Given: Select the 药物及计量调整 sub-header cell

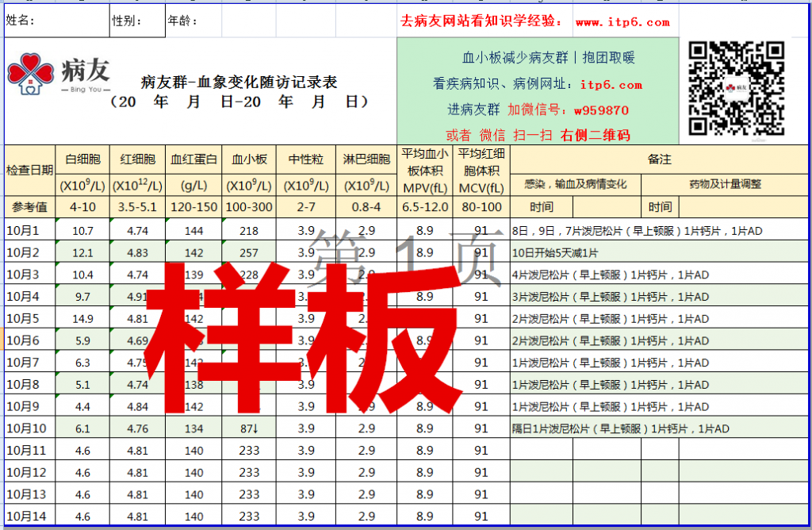Looking at the screenshot, I should pyautogui.click(x=725, y=184).
